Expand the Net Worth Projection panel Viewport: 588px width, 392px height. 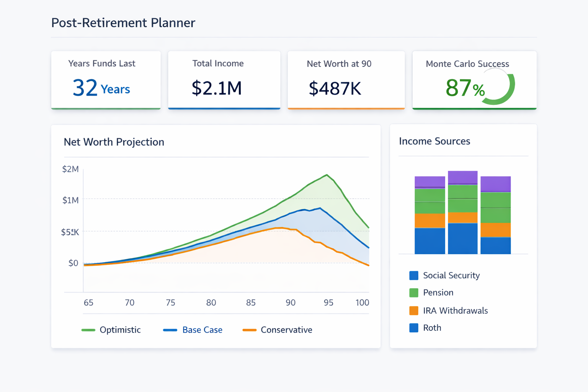tap(114, 142)
